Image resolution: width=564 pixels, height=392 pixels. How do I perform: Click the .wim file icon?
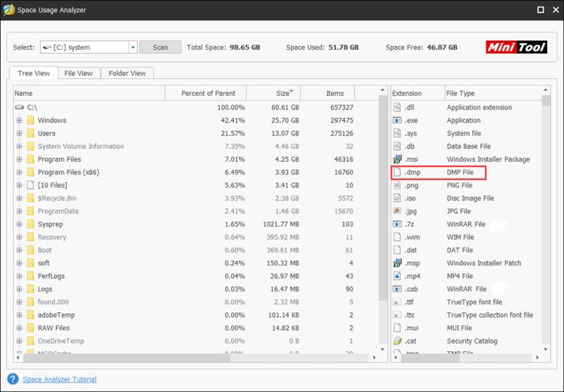(x=397, y=237)
